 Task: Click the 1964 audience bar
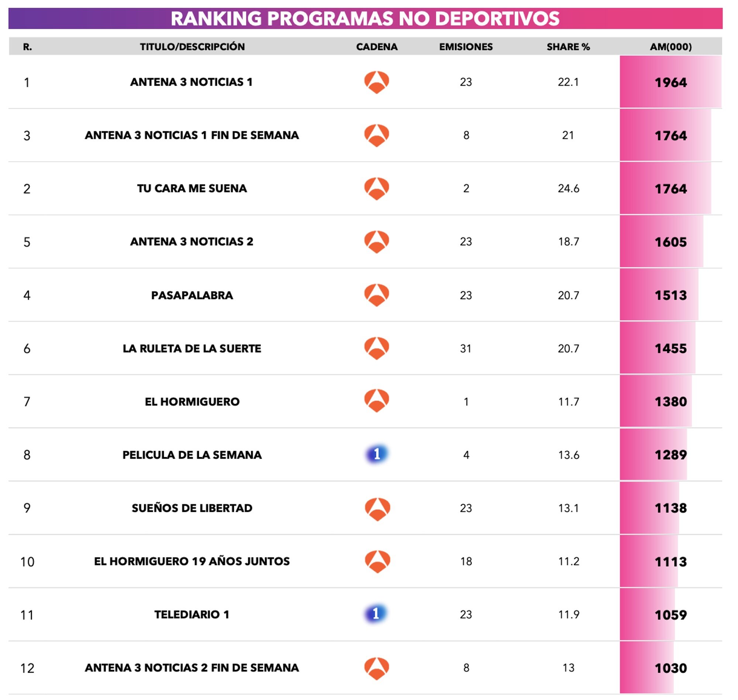[x=670, y=82]
